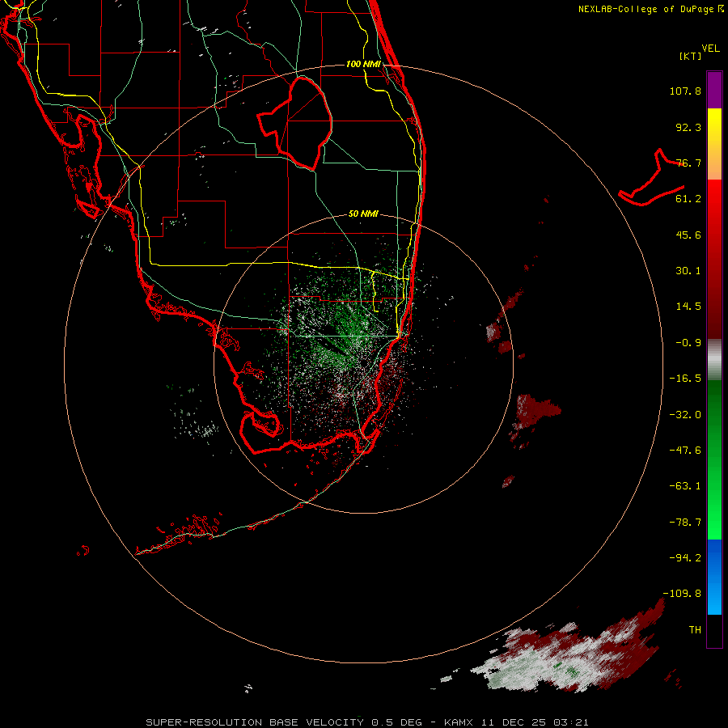
Task: Click the 92.3 legend value
Action: point(688,127)
